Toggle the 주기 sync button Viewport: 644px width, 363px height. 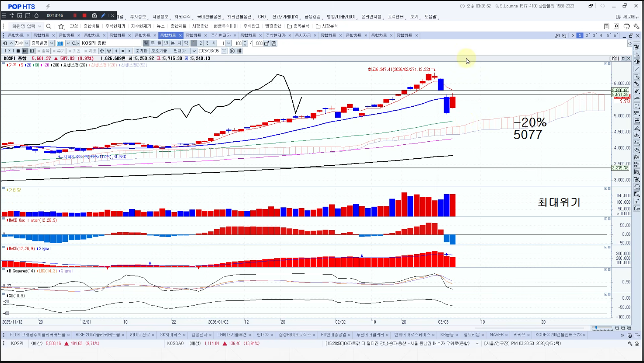59,51
